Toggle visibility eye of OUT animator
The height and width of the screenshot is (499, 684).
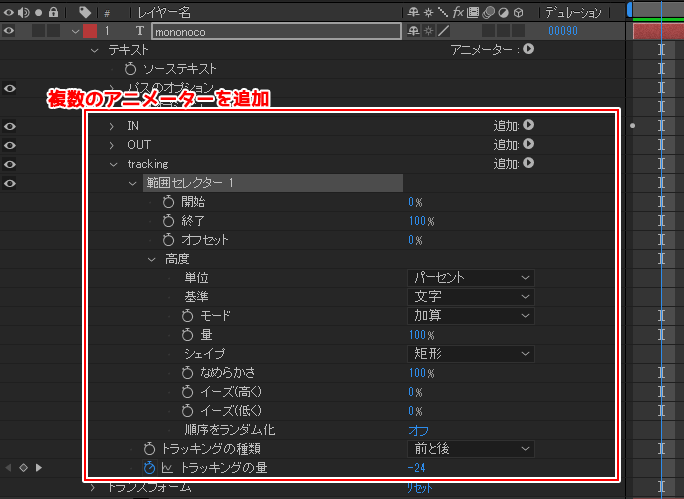pos(10,145)
